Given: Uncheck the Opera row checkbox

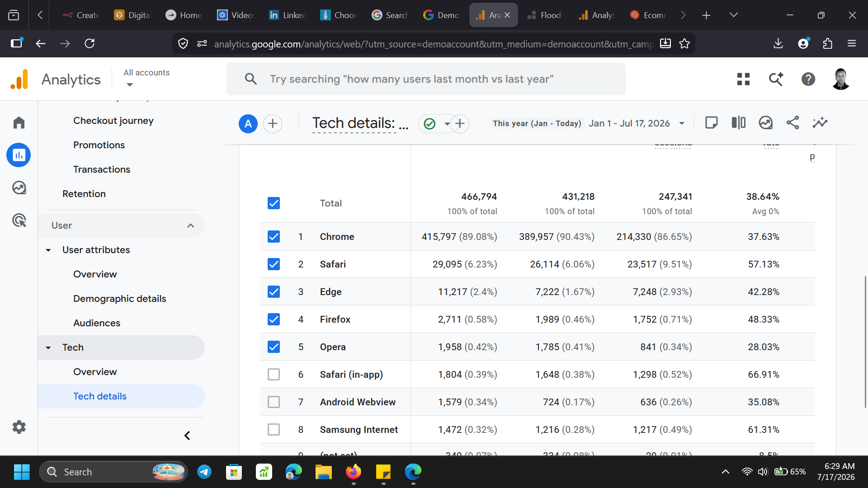Looking at the screenshot, I should [x=274, y=347].
